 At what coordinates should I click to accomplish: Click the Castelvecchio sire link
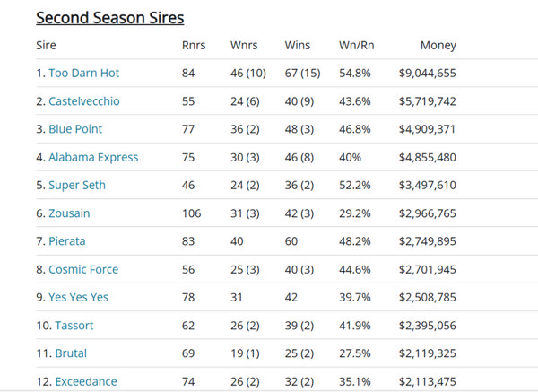83,101
